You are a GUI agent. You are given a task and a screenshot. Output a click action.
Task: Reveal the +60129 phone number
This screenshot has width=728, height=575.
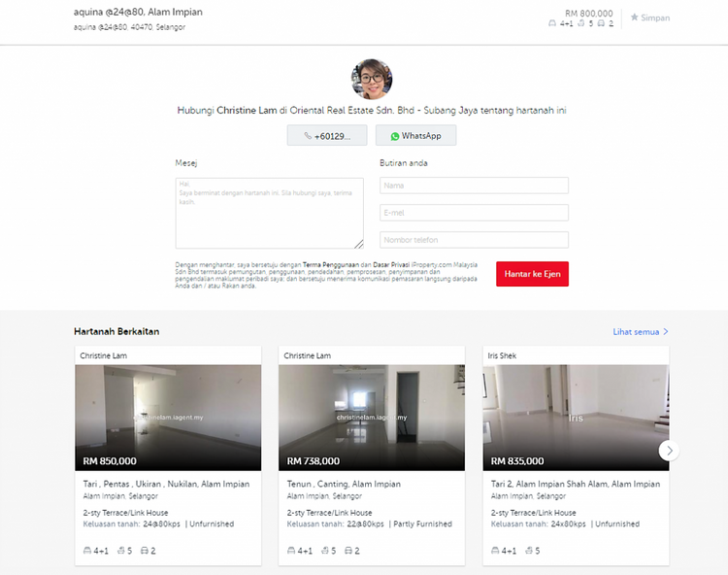tap(327, 135)
